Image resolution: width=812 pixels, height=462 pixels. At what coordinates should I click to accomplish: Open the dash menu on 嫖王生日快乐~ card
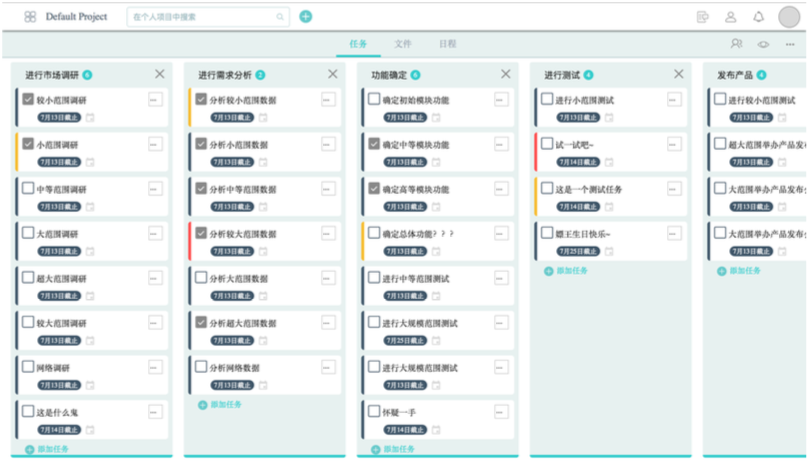pyautogui.click(x=674, y=234)
